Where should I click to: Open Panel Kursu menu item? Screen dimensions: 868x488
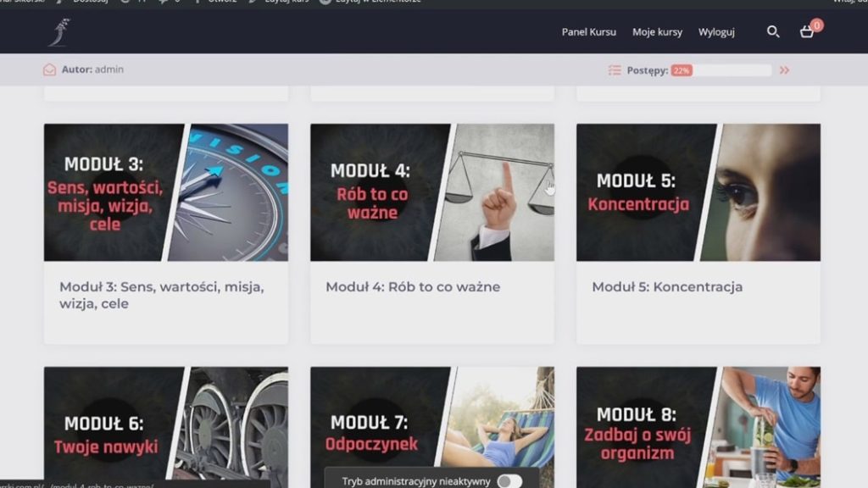[588, 32]
